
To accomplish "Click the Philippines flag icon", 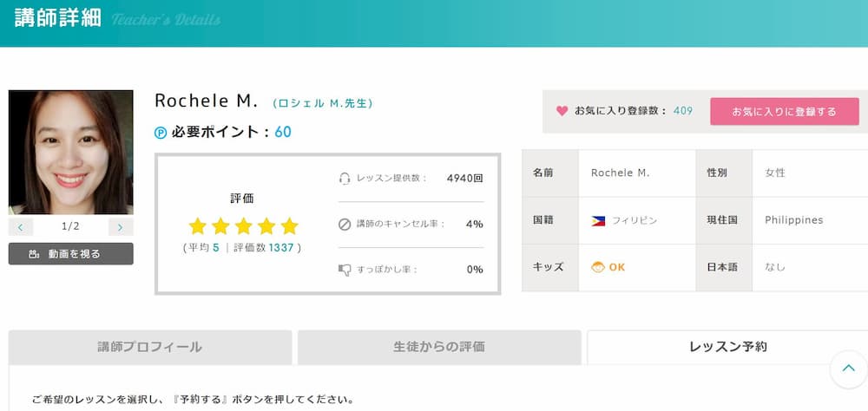I will pos(597,220).
